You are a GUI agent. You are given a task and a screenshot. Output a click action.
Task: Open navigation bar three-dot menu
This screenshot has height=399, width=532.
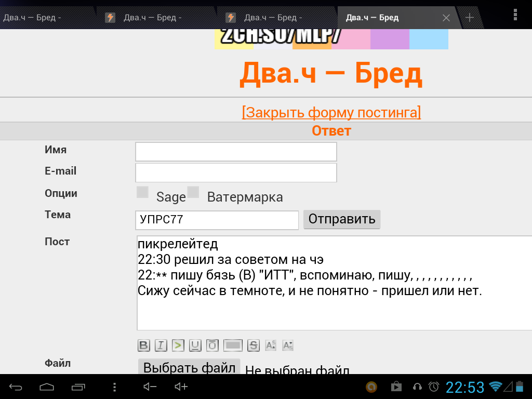[x=115, y=387]
